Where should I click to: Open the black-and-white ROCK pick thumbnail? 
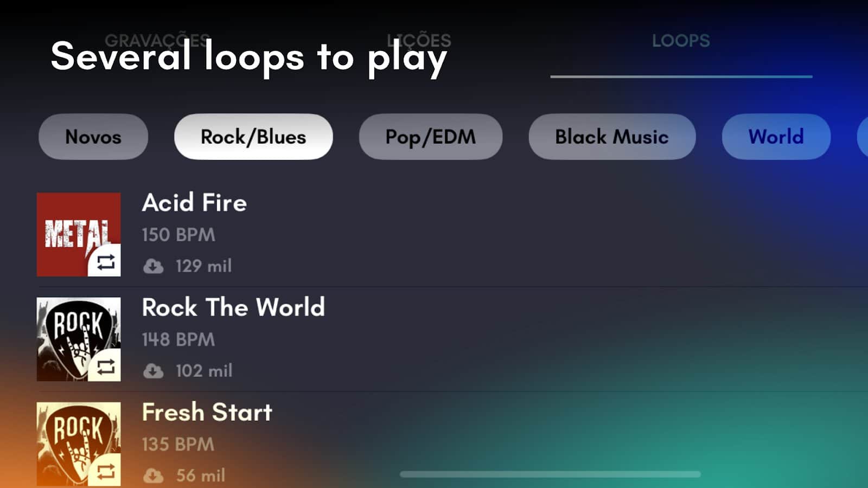click(79, 339)
